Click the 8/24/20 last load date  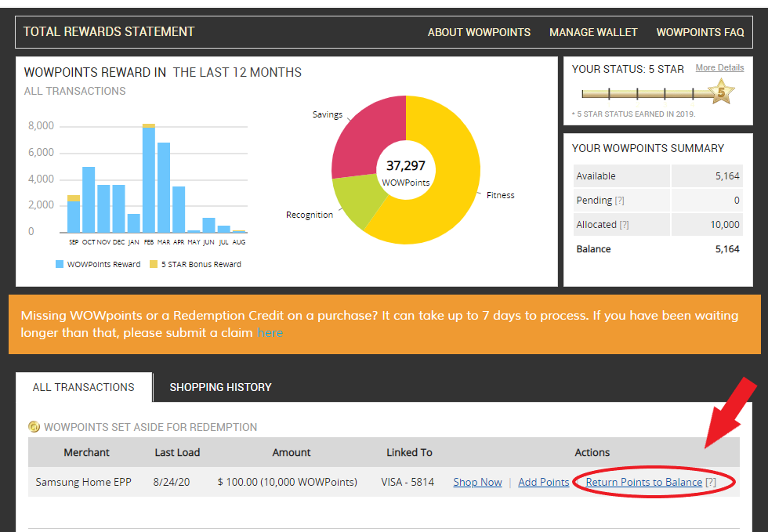click(172, 482)
